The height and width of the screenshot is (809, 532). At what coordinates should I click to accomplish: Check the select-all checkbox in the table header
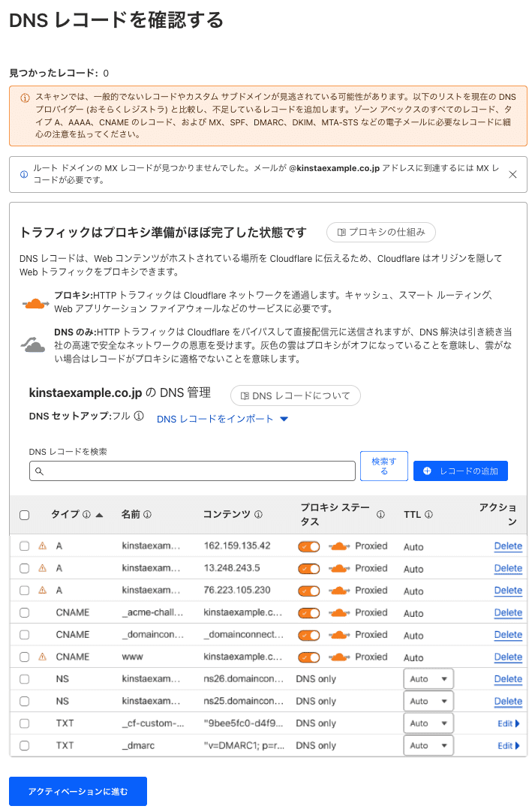click(x=24, y=514)
